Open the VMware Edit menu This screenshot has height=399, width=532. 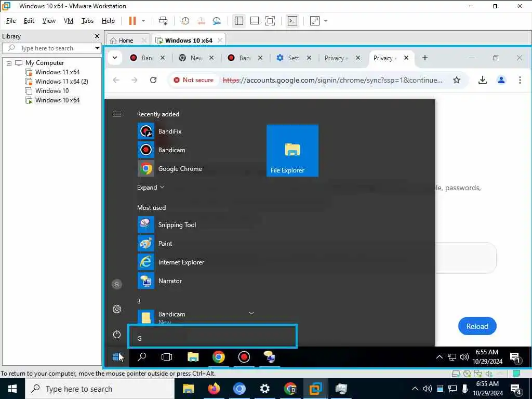[x=29, y=21]
